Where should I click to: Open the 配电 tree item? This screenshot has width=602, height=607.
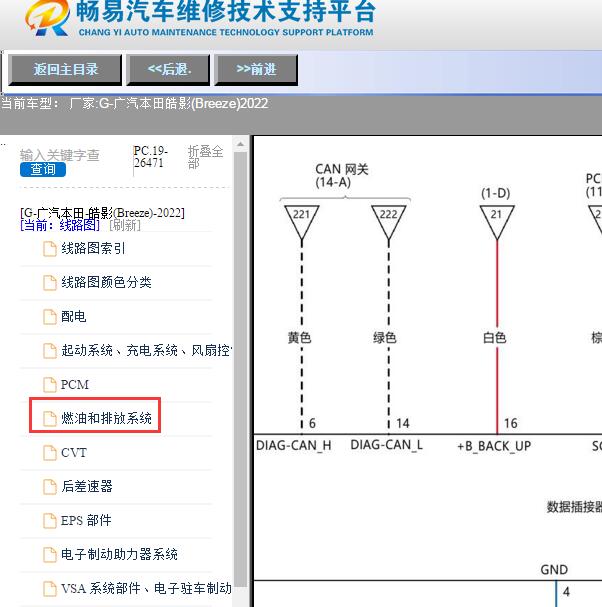coord(74,317)
